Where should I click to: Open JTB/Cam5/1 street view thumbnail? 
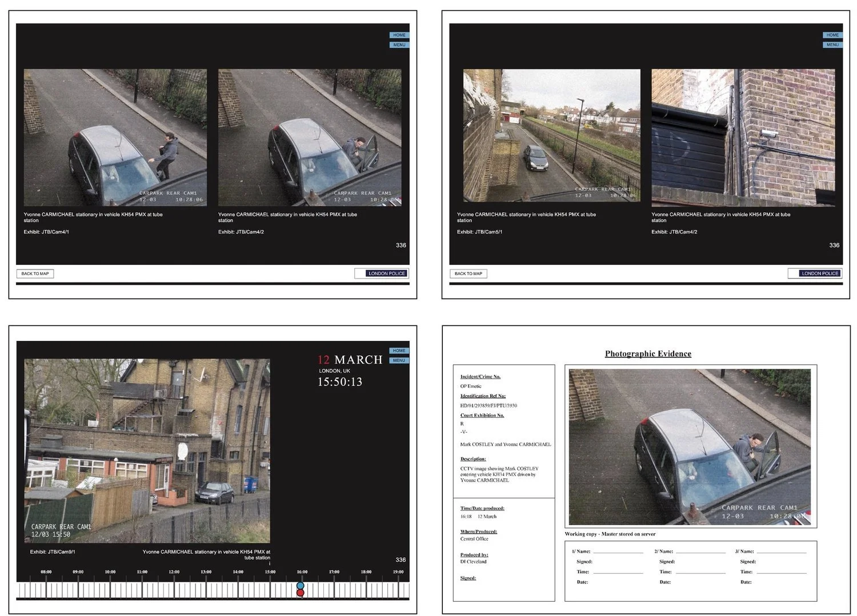[x=551, y=136]
